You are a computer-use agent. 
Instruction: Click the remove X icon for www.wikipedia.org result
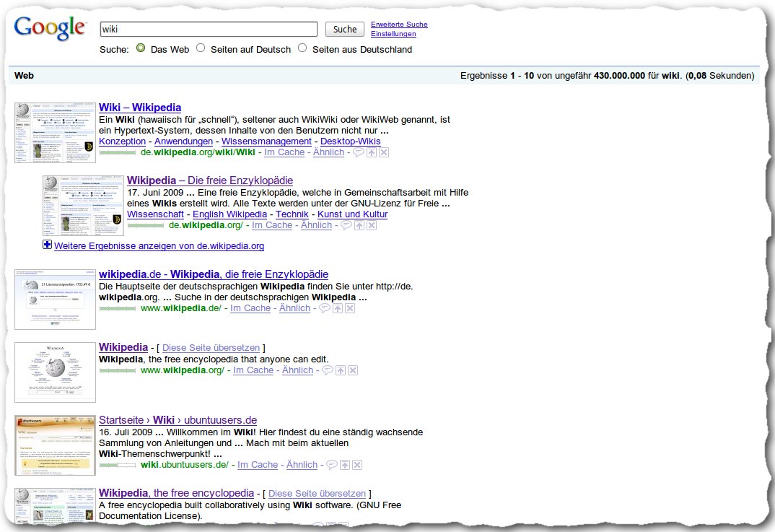(353, 370)
